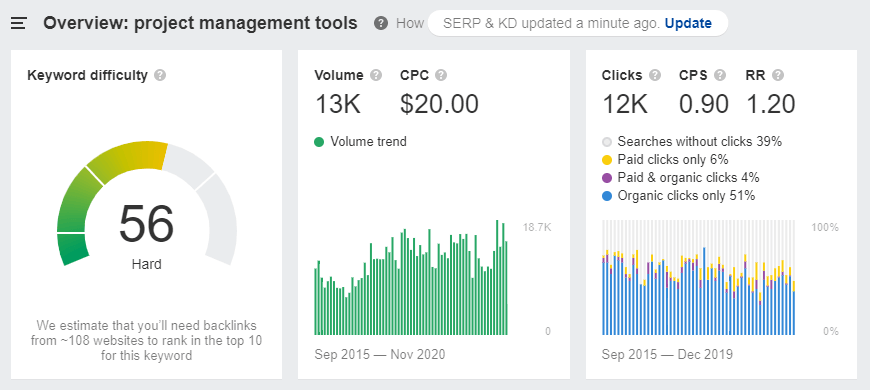Click the Paid & organic clicks 4% text
Image resolution: width=870 pixels, height=390 pixels.
click(x=689, y=178)
